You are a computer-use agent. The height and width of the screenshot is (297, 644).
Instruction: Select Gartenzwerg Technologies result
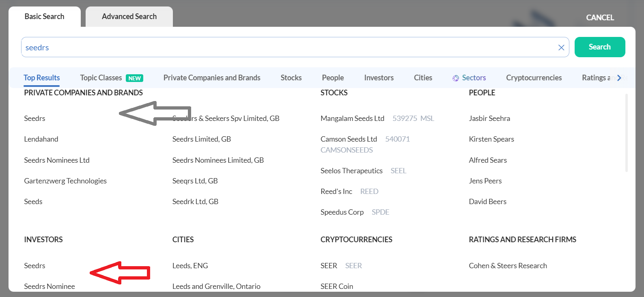65,181
